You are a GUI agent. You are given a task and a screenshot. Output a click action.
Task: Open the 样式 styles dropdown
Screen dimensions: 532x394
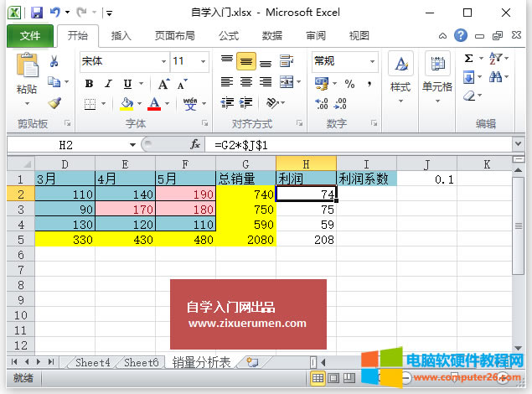click(x=400, y=78)
